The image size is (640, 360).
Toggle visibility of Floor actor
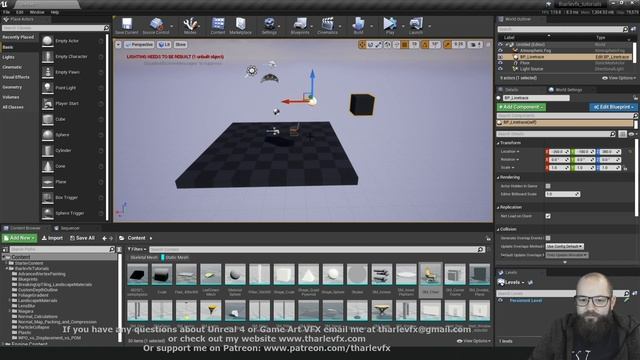coord(500,63)
